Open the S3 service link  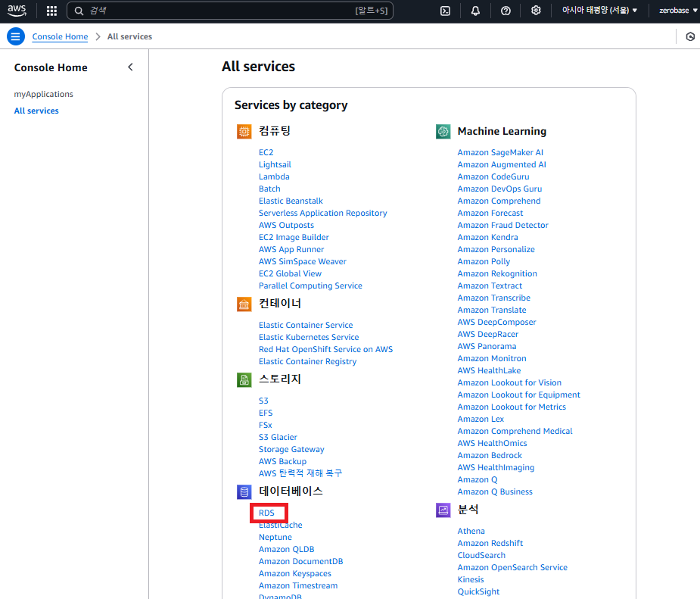[x=263, y=401]
